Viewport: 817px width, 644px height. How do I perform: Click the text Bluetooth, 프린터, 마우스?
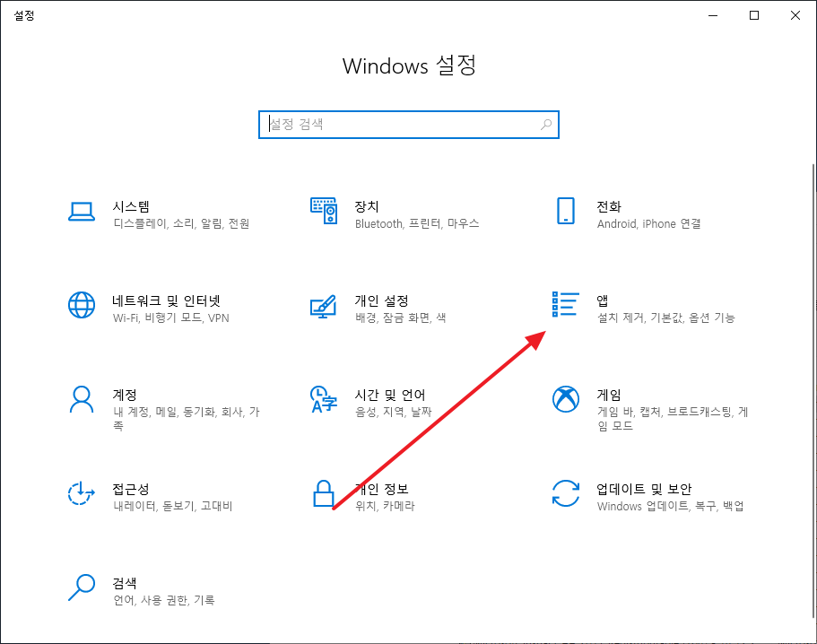click(417, 224)
